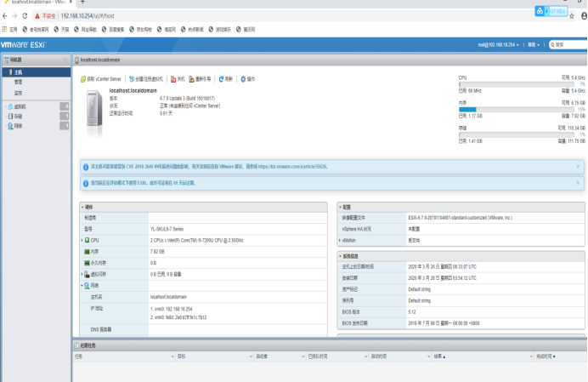This screenshot has height=382, width=588.
Task: Open root@192.168.10.254 user dropdown
Action: pyautogui.click(x=499, y=44)
